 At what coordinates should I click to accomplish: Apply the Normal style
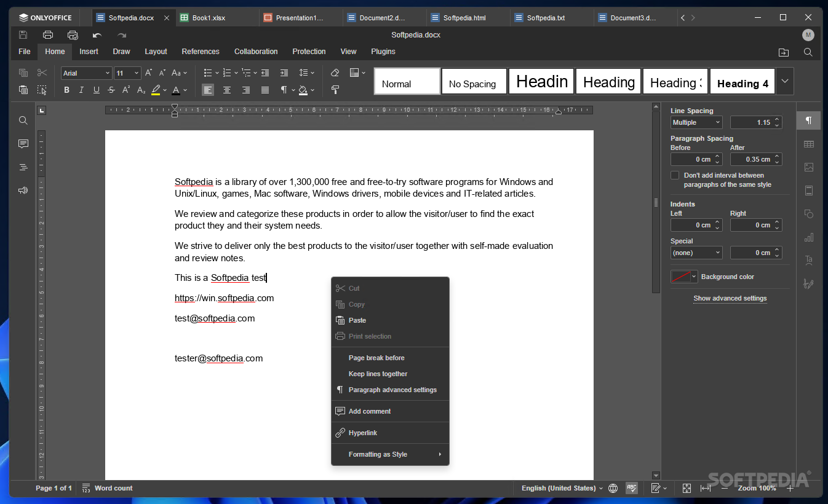pyautogui.click(x=407, y=81)
